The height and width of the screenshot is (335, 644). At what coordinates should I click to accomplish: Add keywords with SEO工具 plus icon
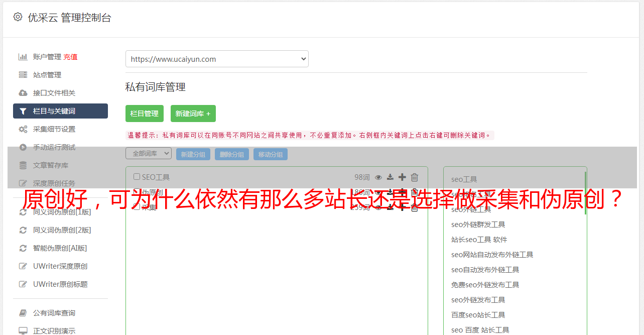402,177
